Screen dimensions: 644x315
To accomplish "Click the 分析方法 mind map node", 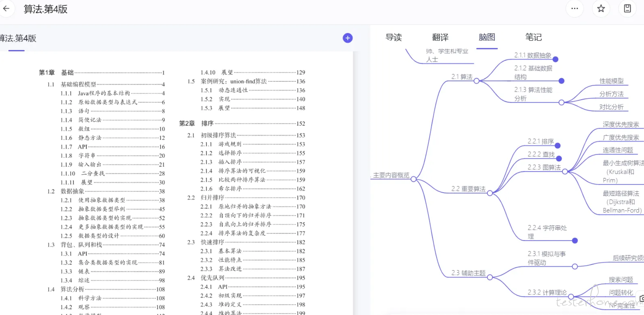I will click(611, 94).
